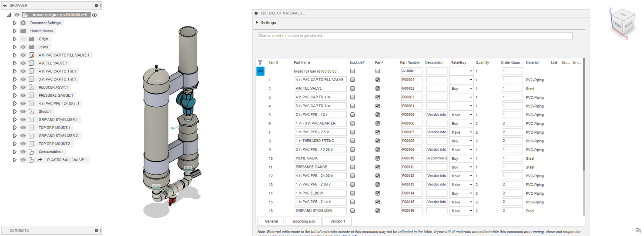Image resolution: width=644 pixels, height=236 pixels.
Task: Click the COMMENTS panel title
Action: tap(19, 230)
